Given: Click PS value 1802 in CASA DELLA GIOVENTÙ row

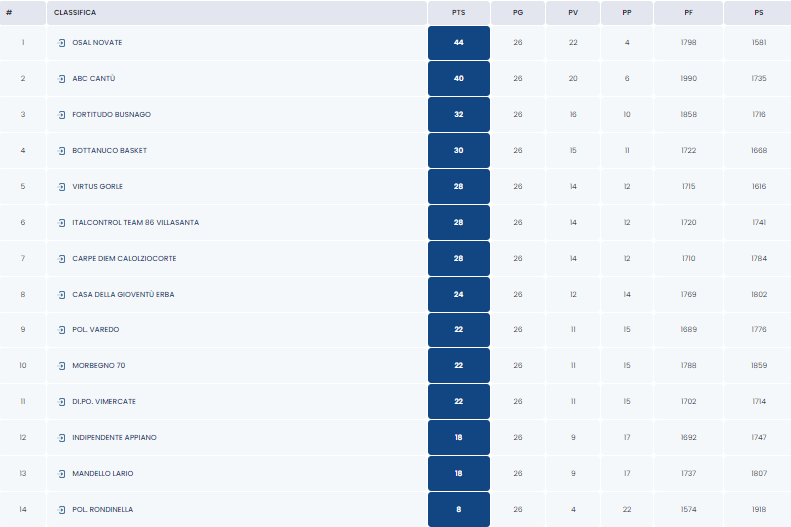Looking at the screenshot, I should (759, 294).
